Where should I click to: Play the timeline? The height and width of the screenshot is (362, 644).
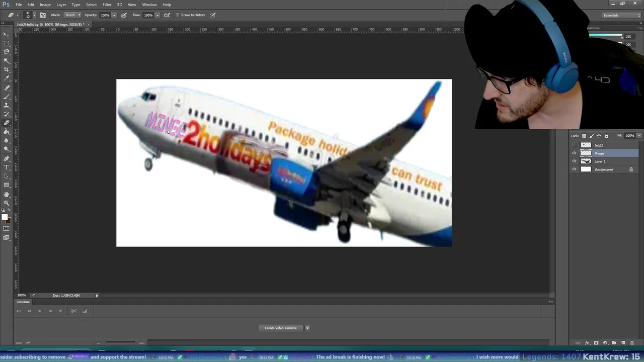point(40,311)
